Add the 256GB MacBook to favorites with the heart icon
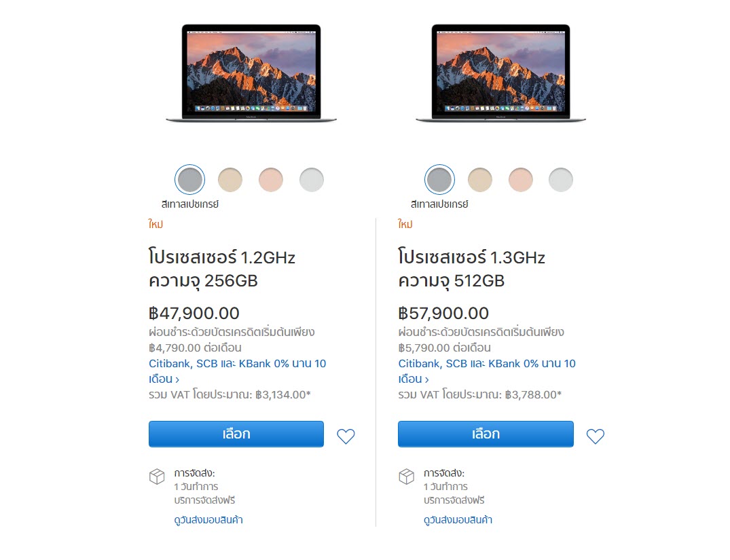730x560 pixels. coord(346,436)
